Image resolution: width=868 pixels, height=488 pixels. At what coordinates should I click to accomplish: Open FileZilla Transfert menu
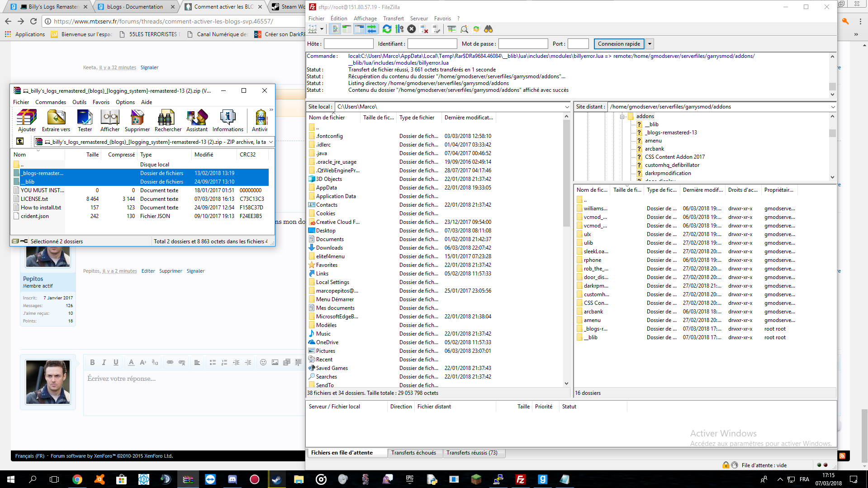click(393, 19)
